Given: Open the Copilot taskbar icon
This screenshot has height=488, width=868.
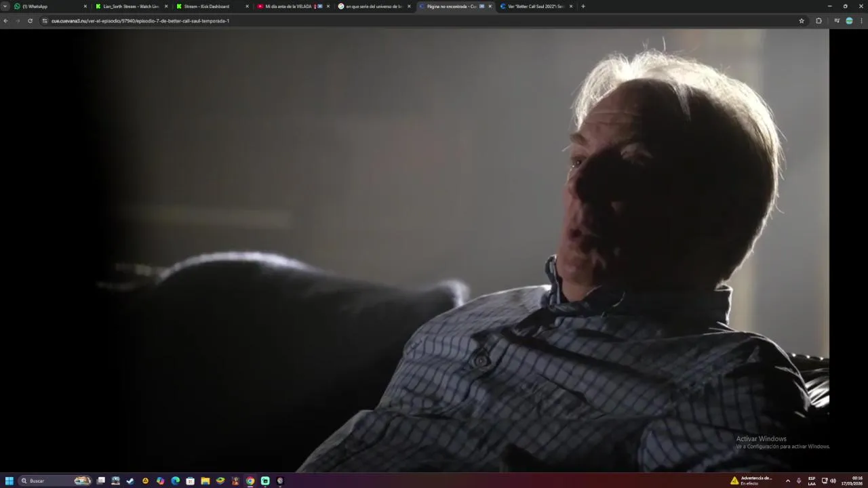Looking at the screenshot, I should click(160, 481).
